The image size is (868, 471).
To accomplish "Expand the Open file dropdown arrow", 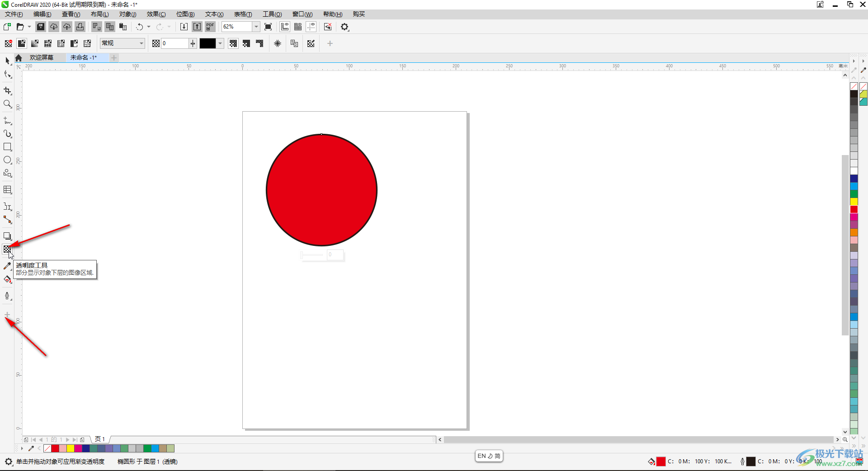I will point(29,27).
